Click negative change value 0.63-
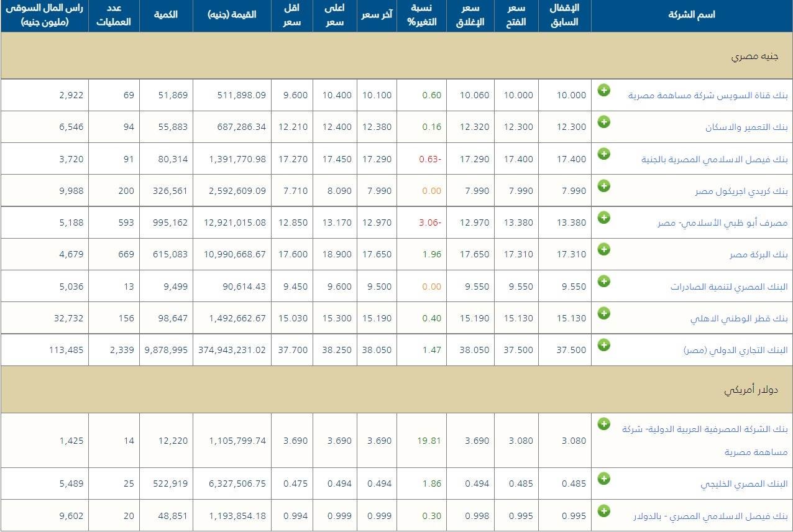Image resolution: width=793 pixels, height=532 pixels. 430,160
